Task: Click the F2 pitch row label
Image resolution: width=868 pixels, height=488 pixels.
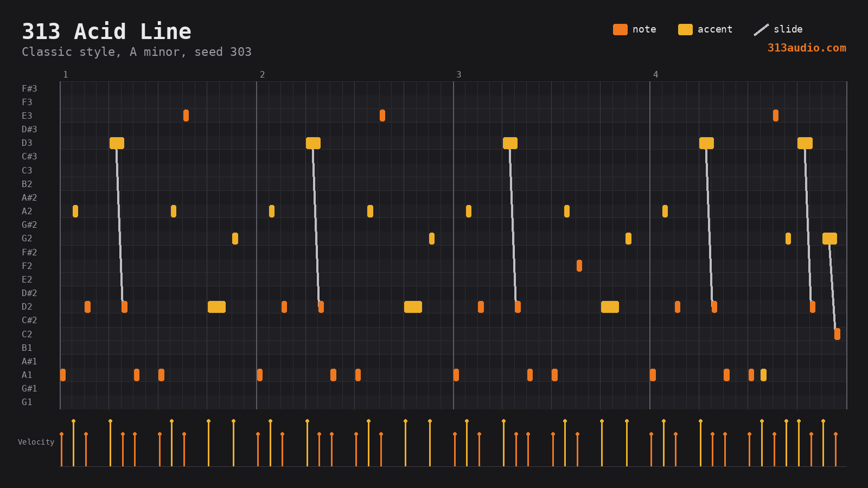Action: (27, 266)
